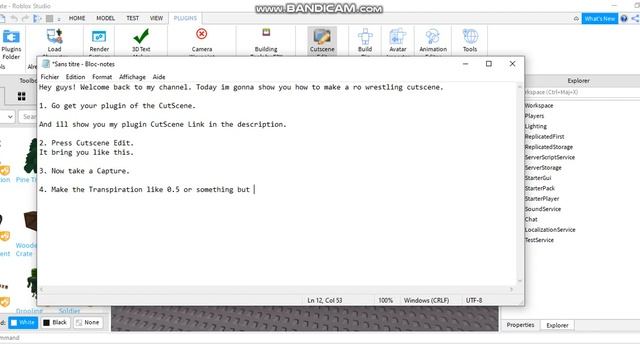Click the Tools globe plugin icon
Image resolution: width=640 pixels, height=360 pixels.
(x=470, y=36)
